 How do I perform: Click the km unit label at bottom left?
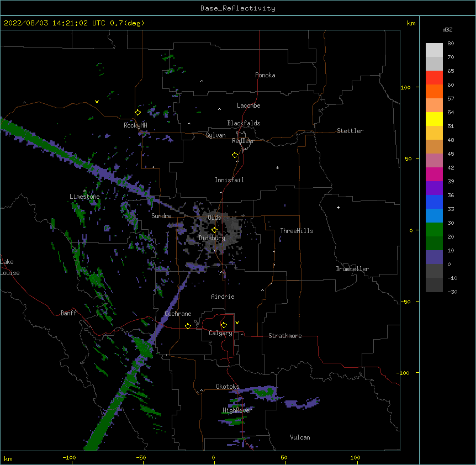click(8, 459)
